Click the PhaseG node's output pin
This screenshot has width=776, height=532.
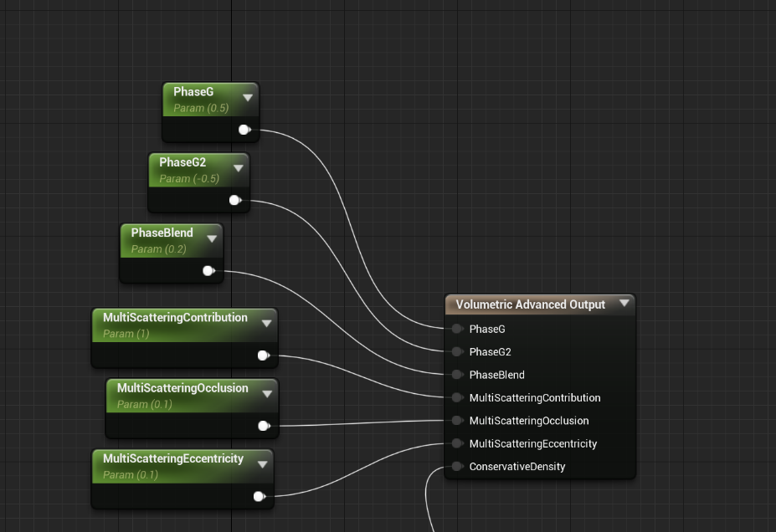[x=244, y=130]
